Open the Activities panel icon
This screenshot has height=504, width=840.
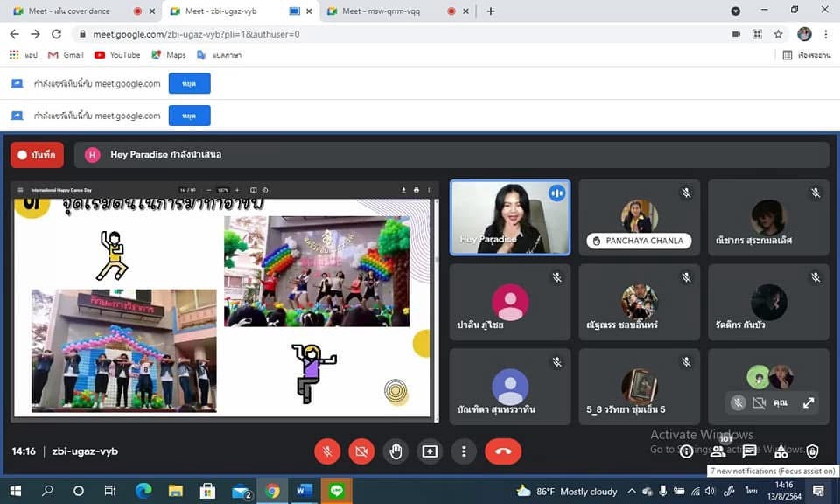[x=781, y=451]
